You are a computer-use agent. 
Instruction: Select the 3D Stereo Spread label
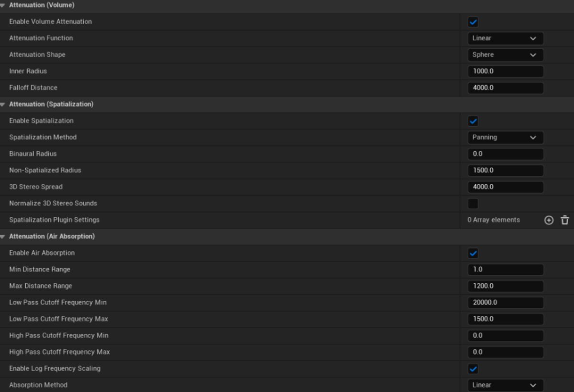(x=36, y=187)
